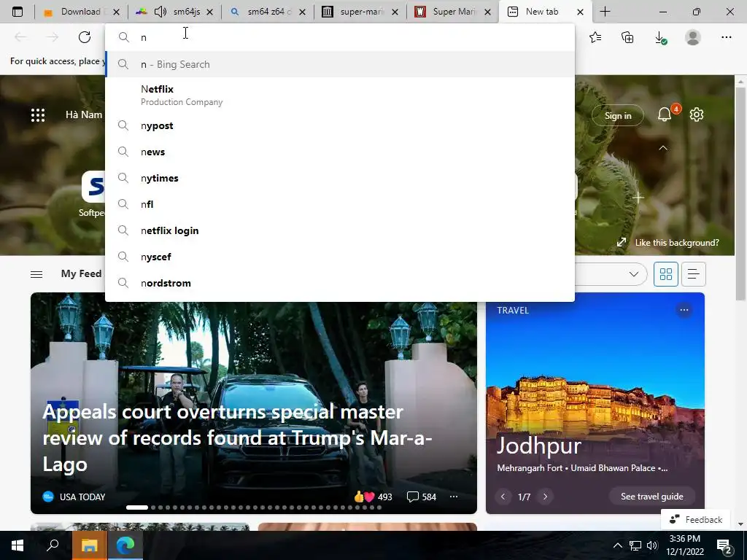
Task: Choose the news search suggestion
Action: (x=340, y=152)
